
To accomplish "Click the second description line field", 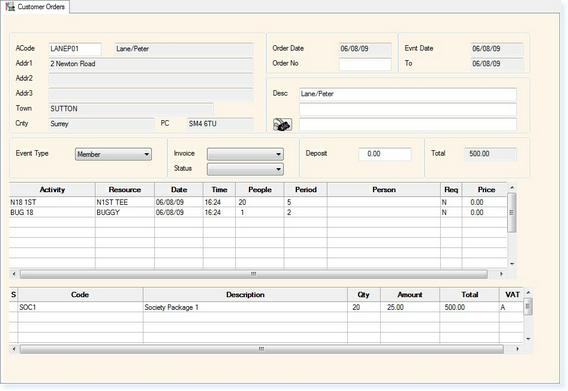I will click(408, 109).
